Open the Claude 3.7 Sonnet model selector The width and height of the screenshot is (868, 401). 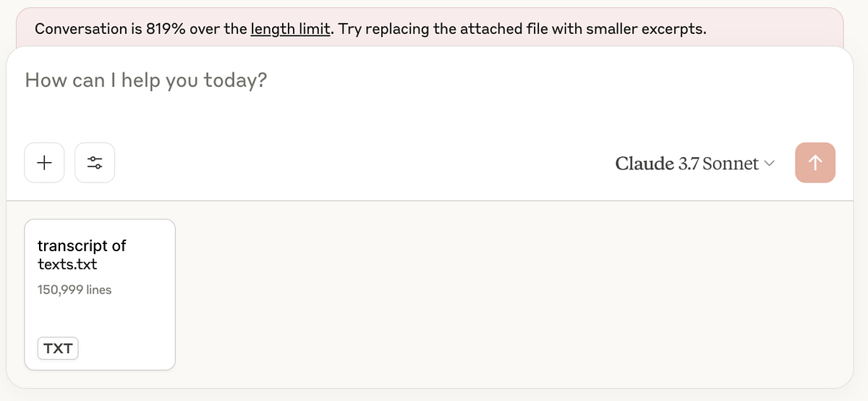pos(694,164)
